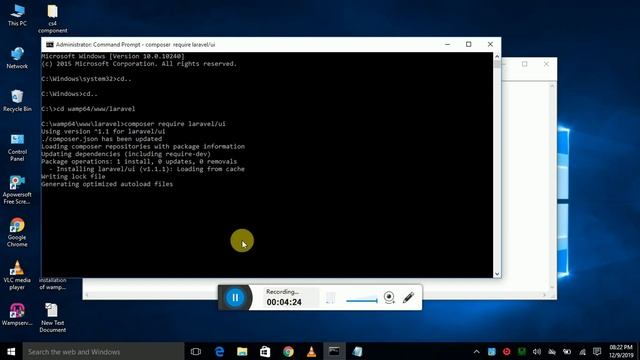Image resolution: width=640 pixels, height=360 pixels.
Task: Open File Explorer from taskbar
Action: (x=242, y=351)
